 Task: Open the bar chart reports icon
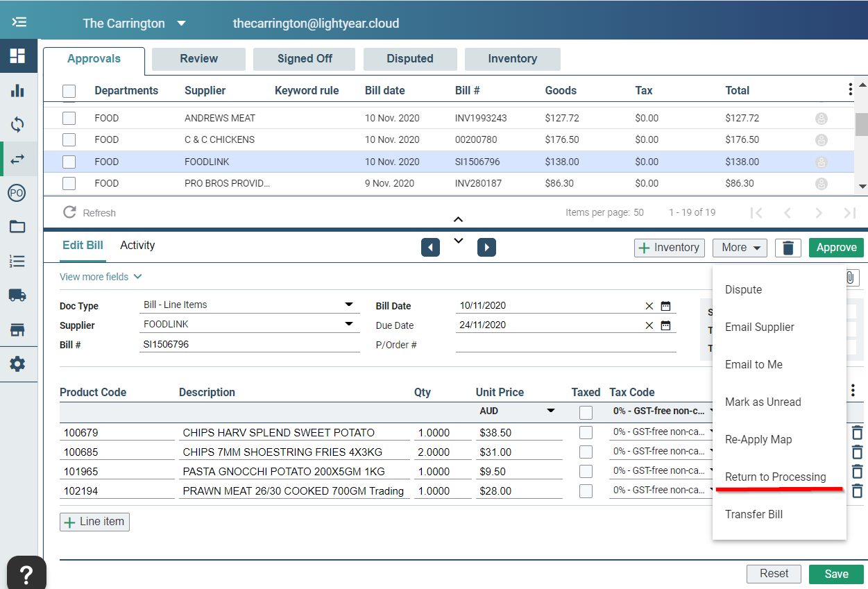(x=17, y=91)
